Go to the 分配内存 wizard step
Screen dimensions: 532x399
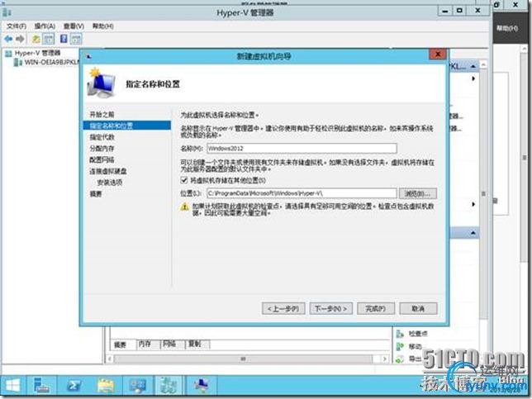[x=102, y=148]
